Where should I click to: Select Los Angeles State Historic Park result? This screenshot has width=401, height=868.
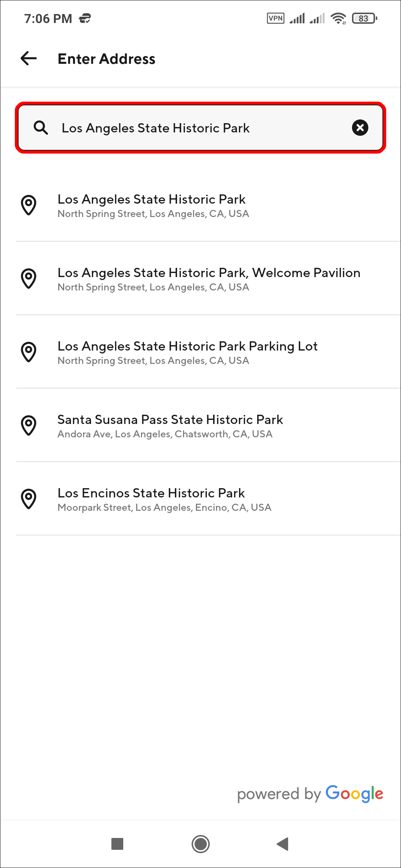tap(153, 206)
